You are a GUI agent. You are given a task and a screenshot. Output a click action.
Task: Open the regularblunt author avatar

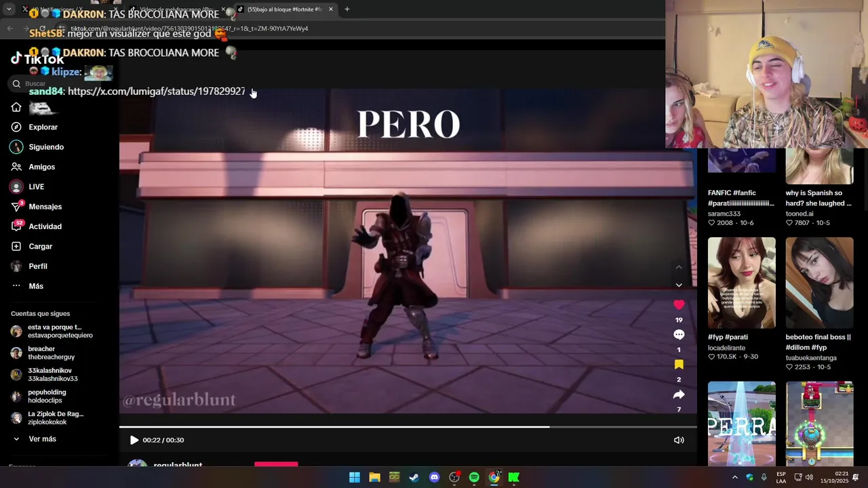138,464
